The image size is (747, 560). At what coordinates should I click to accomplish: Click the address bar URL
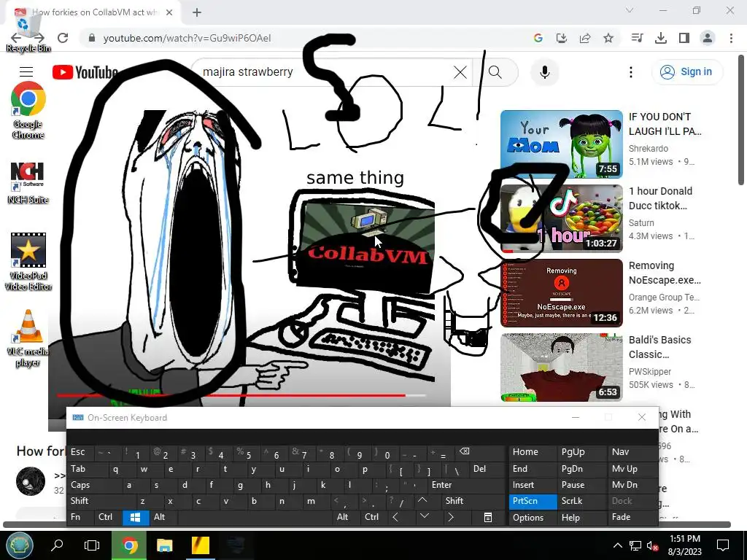point(187,38)
